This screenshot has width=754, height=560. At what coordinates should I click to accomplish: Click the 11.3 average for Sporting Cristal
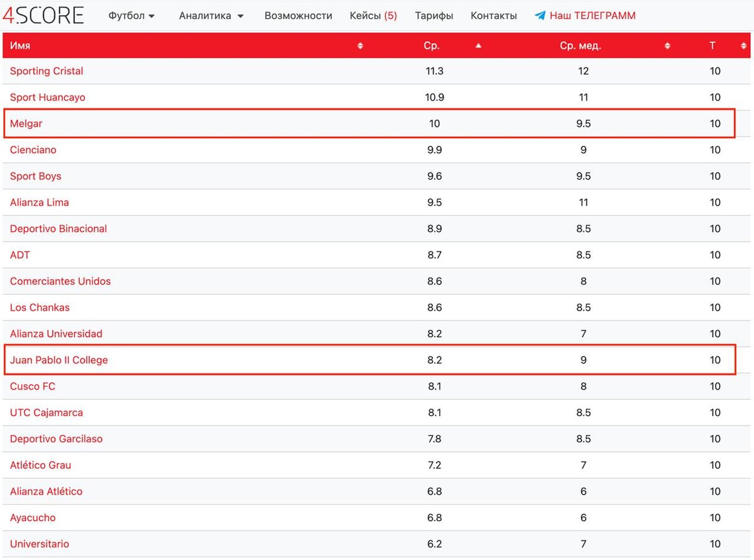pos(435,71)
